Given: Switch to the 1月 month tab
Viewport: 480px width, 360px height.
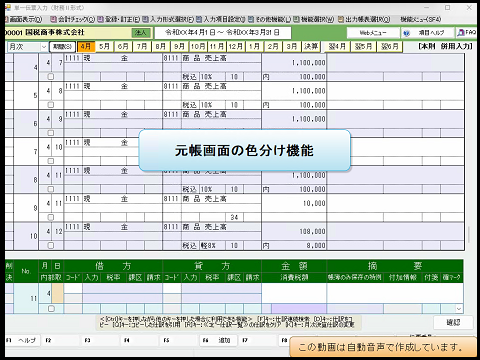Looking at the screenshot, I should coord(254,47).
